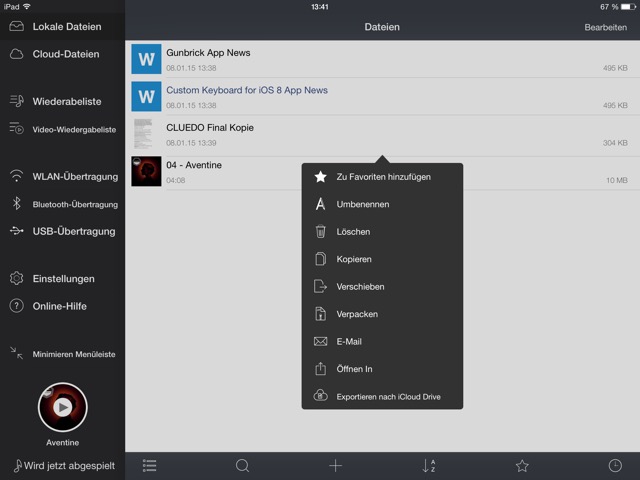
Task: Tap the plus icon to add file
Action: [x=336, y=466]
